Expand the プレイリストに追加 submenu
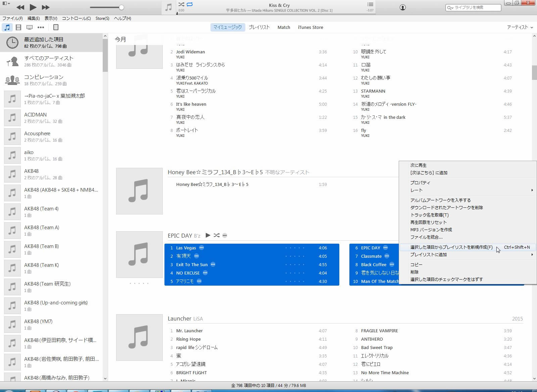The image size is (537, 392). (468, 254)
